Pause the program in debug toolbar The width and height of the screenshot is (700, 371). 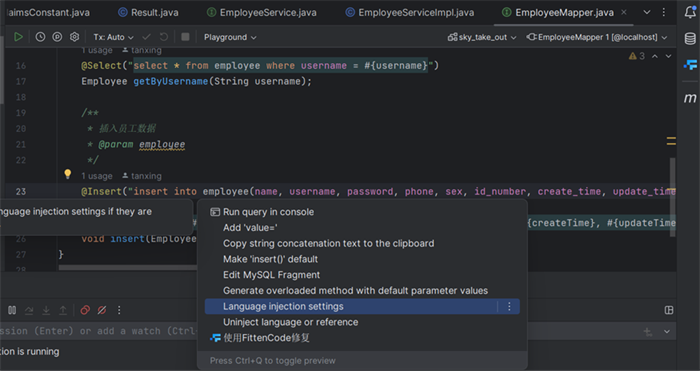pyautogui.click(x=12, y=310)
